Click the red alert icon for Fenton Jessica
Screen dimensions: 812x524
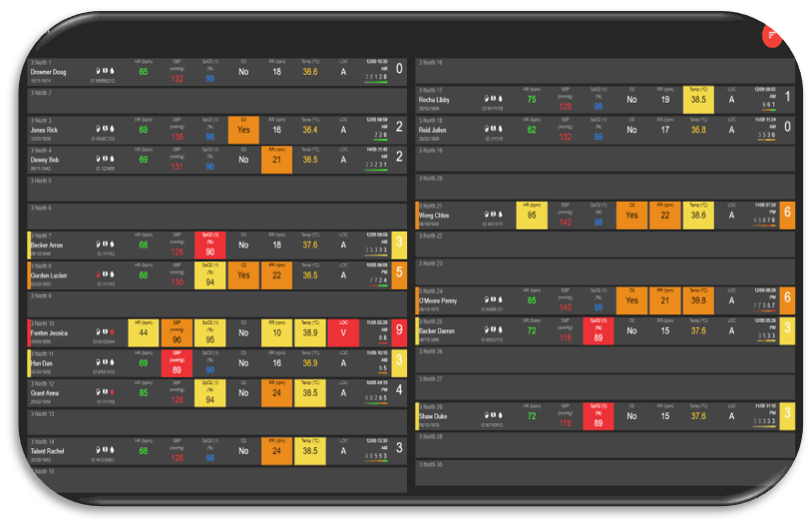pos(113,333)
